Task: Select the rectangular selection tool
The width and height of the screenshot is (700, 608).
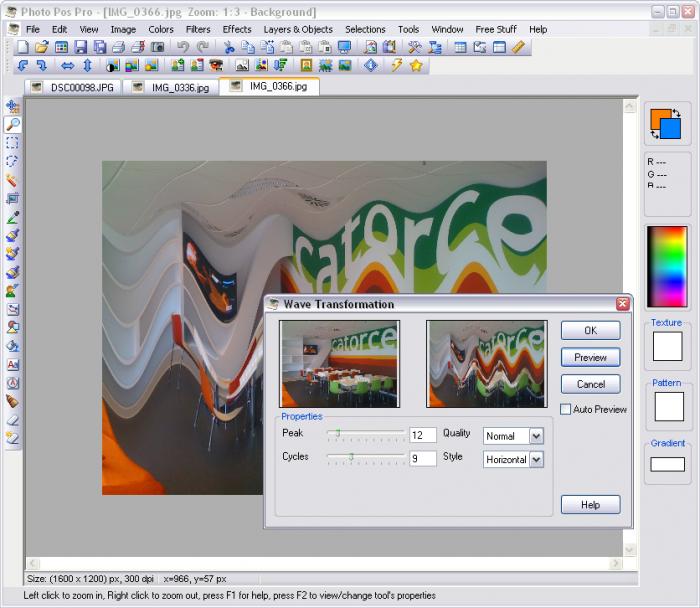Action: pyautogui.click(x=13, y=143)
